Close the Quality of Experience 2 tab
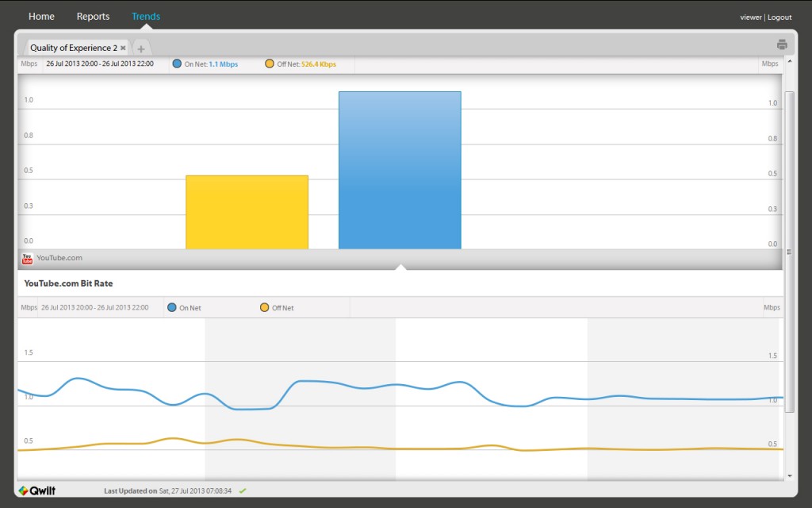812x508 pixels. (123, 48)
